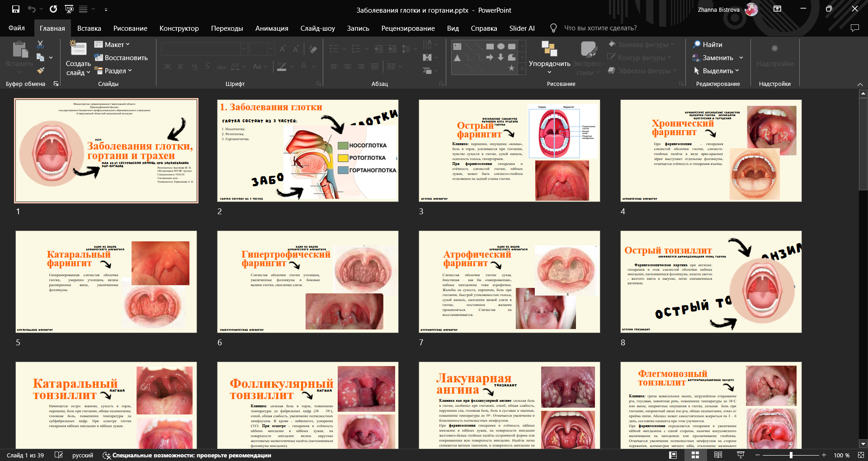Click vertical scrollbar down arrow
Image resolution: width=868 pixels, height=461 pixels.
click(863, 444)
